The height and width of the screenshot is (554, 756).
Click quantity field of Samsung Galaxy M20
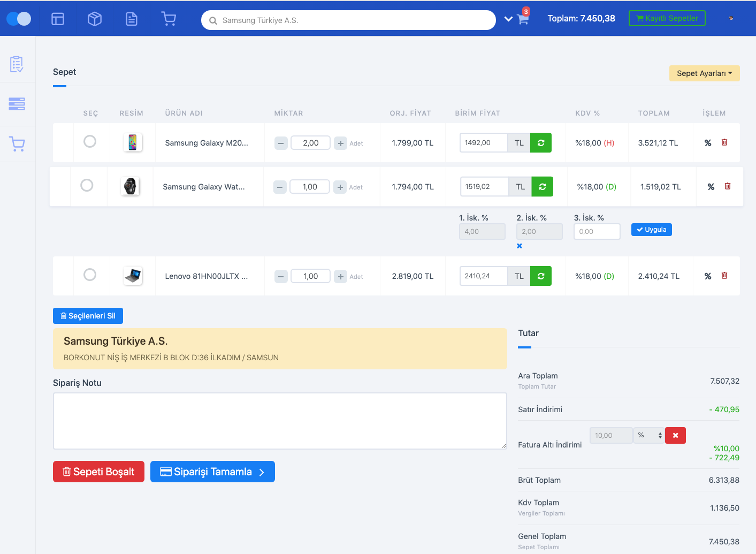pos(310,143)
